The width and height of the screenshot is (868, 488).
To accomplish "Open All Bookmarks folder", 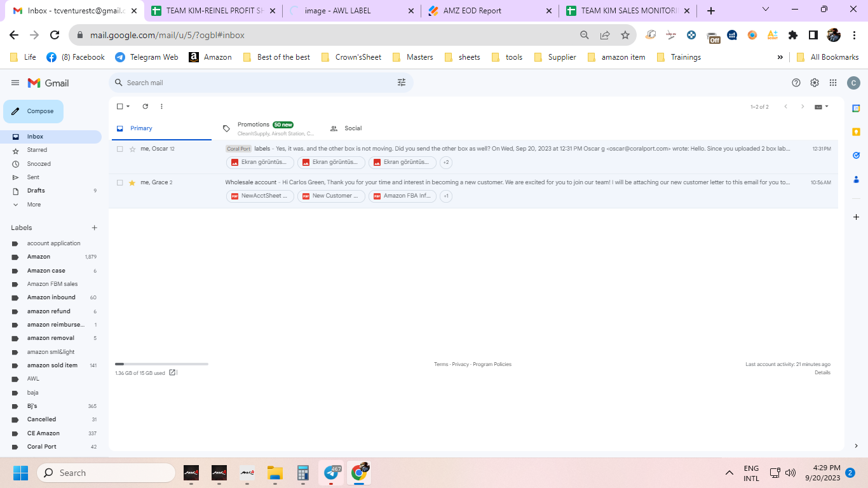I will coord(827,57).
